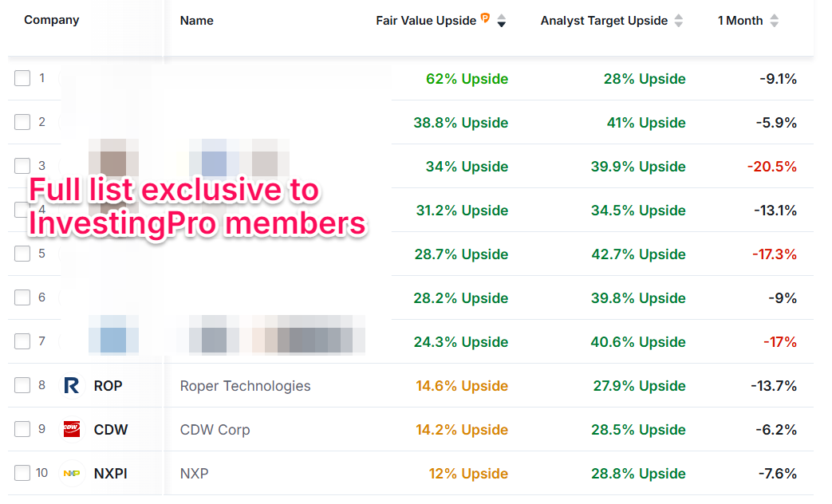Click the Fair Value Upside header label
This screenshot has height=504, width=832.
point(426,21)
